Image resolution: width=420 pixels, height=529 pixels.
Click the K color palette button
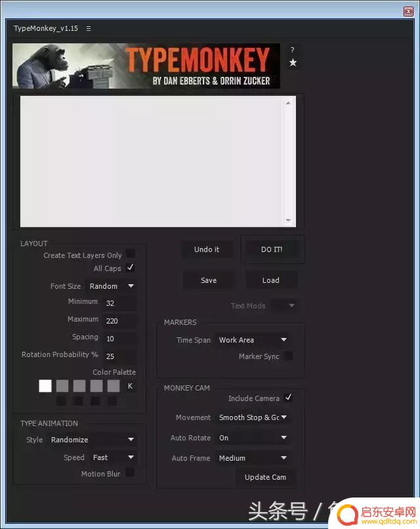point(130,386)
